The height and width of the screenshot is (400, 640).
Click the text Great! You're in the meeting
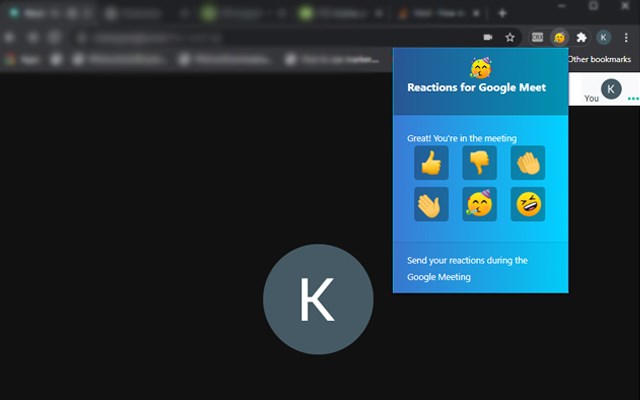[x=462, y=138]
